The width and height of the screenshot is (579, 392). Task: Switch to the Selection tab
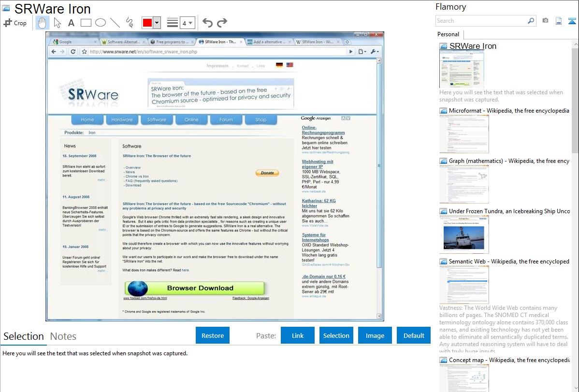24,336
